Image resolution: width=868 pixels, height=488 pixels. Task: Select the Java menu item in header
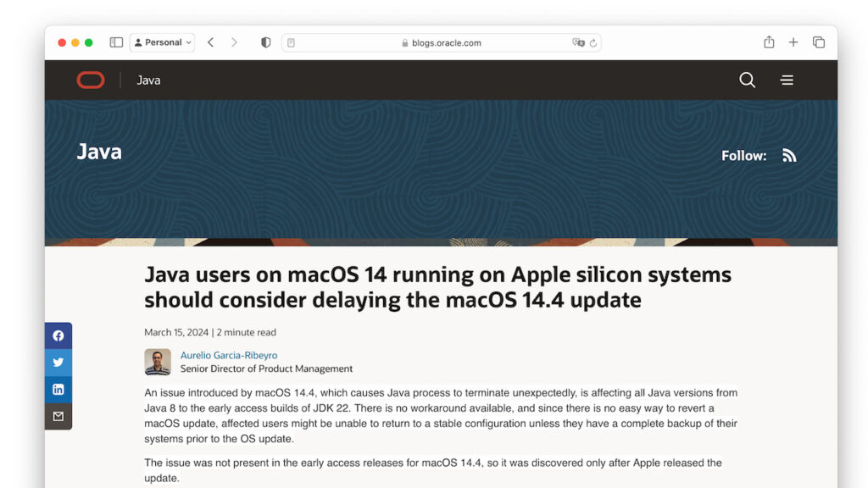148,80
